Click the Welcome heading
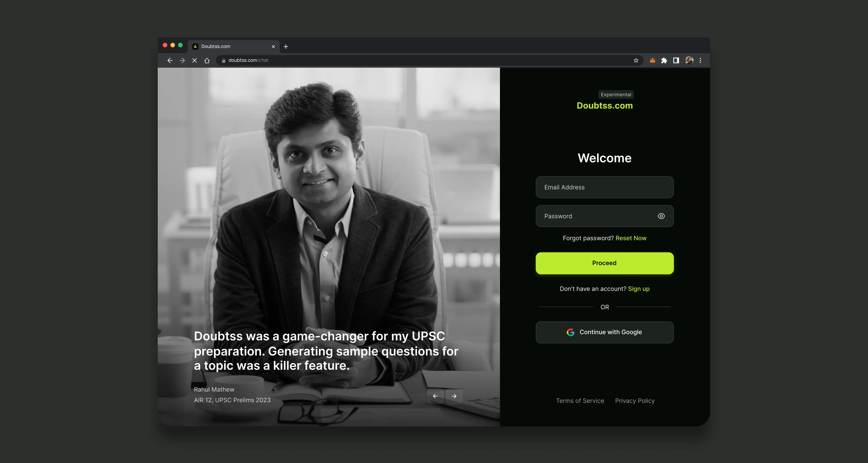This screenshot has width=868, height=463. click(x=604, y=158)
